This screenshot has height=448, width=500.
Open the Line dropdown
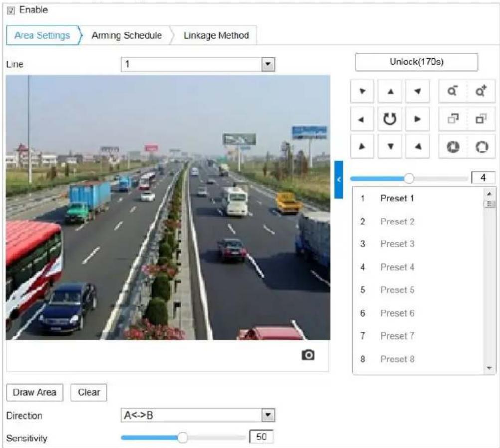(198, 64)
